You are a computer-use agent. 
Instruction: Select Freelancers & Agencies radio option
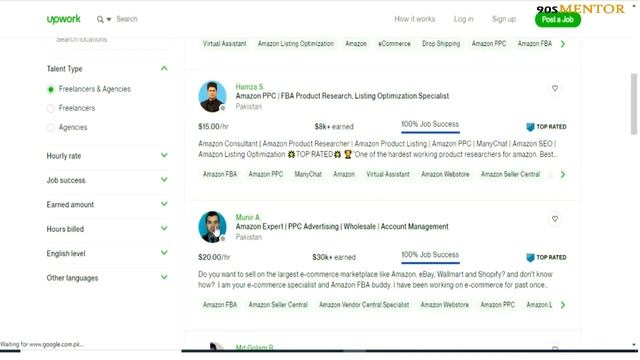pyautogui.click(x=51, y=89)
